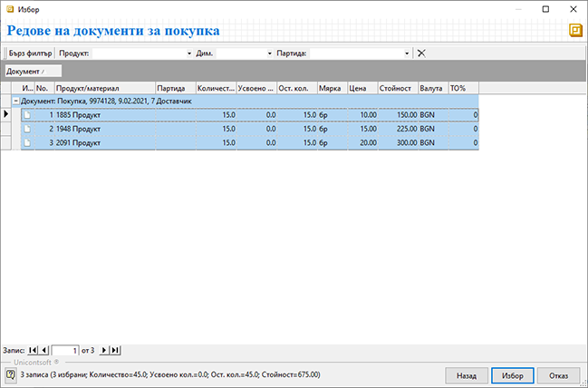Jump to the last record
This screenshot has width=588, height=388.
115,350
